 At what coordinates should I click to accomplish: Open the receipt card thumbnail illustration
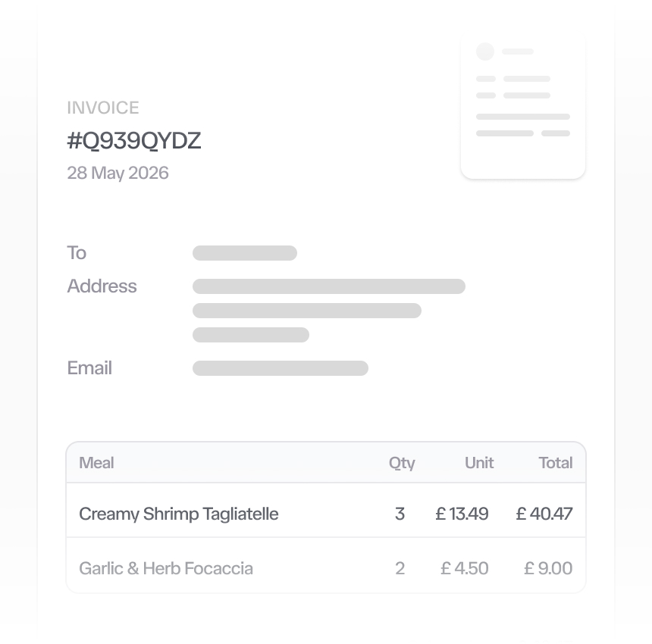tap(523, 106)
